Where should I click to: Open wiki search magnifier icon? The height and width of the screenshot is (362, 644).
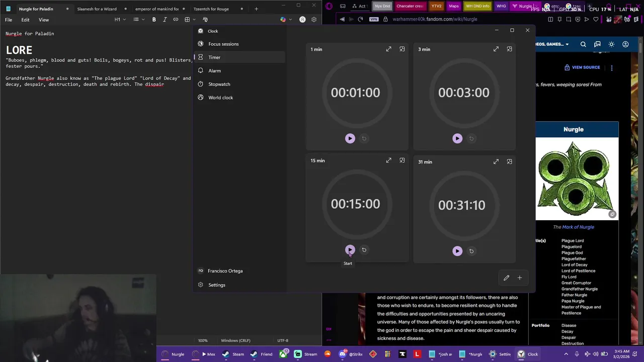coord(583,44)
